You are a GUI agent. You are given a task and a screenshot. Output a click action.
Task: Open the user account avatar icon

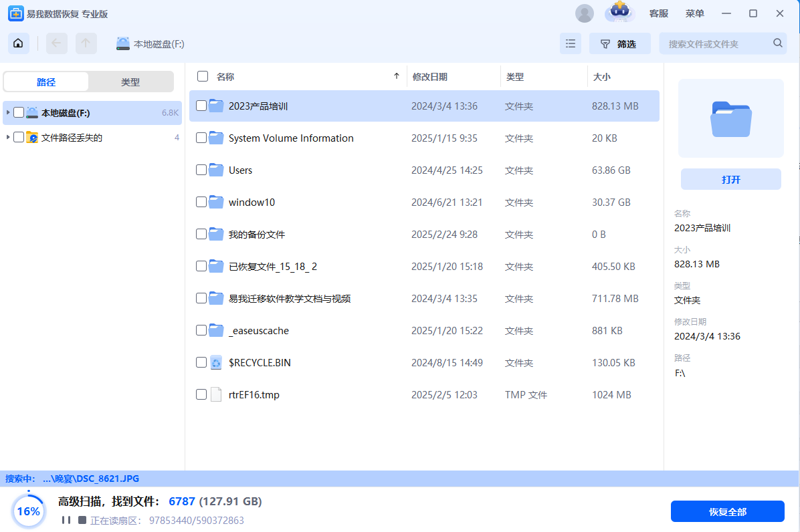[x=584, y=13]
